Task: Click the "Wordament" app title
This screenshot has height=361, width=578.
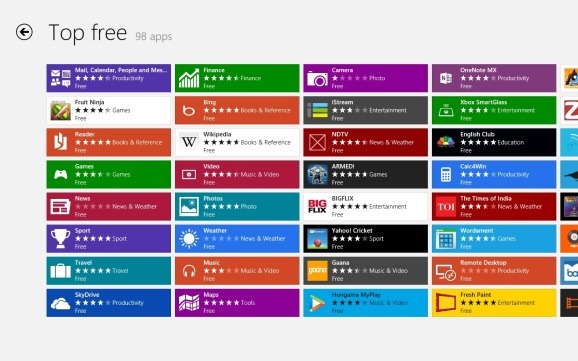Action: 477,230
